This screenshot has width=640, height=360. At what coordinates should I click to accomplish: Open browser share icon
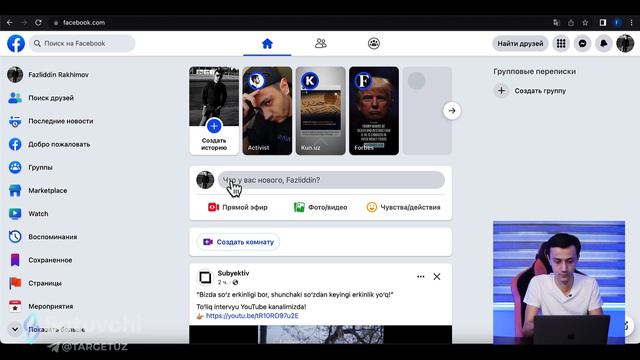pyautogui.click(x=571, y=22)
